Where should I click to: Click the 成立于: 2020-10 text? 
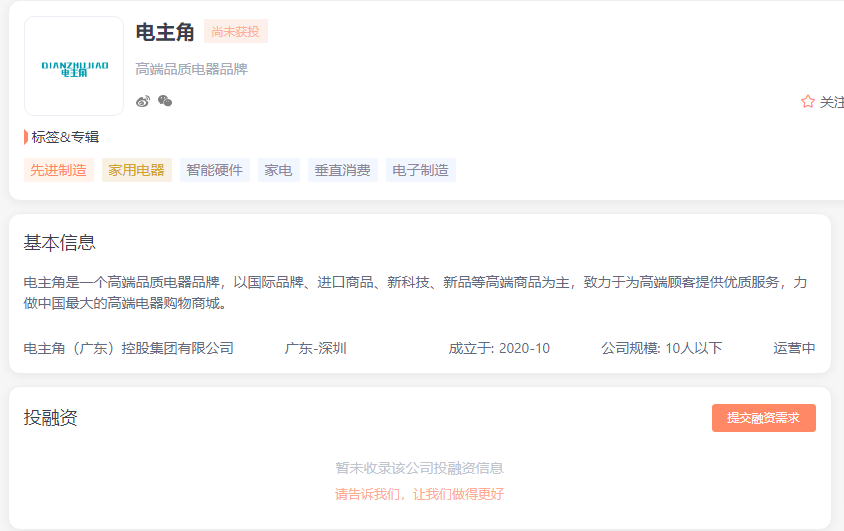pyautogui.click(x=499, y=348)
